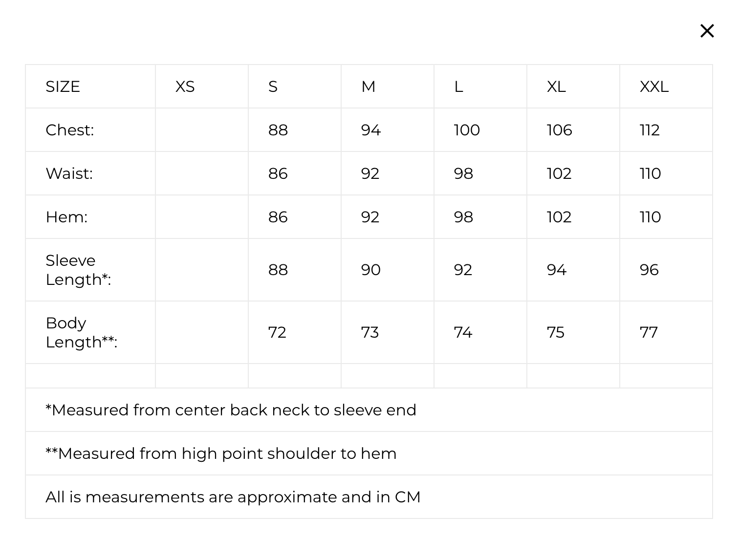Click the XL size column header
This screenshot has width=739, height=560.
point(556,86)
